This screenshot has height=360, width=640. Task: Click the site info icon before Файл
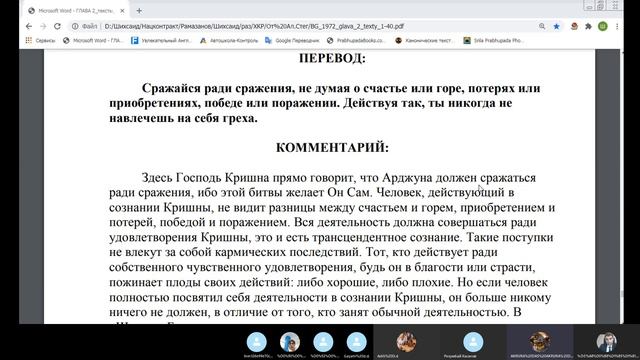pyautogui.click(x=75, y=26)
